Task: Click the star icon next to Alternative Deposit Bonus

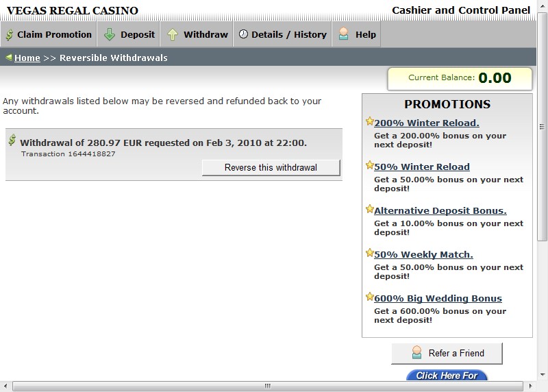Action: click(369, 209)
